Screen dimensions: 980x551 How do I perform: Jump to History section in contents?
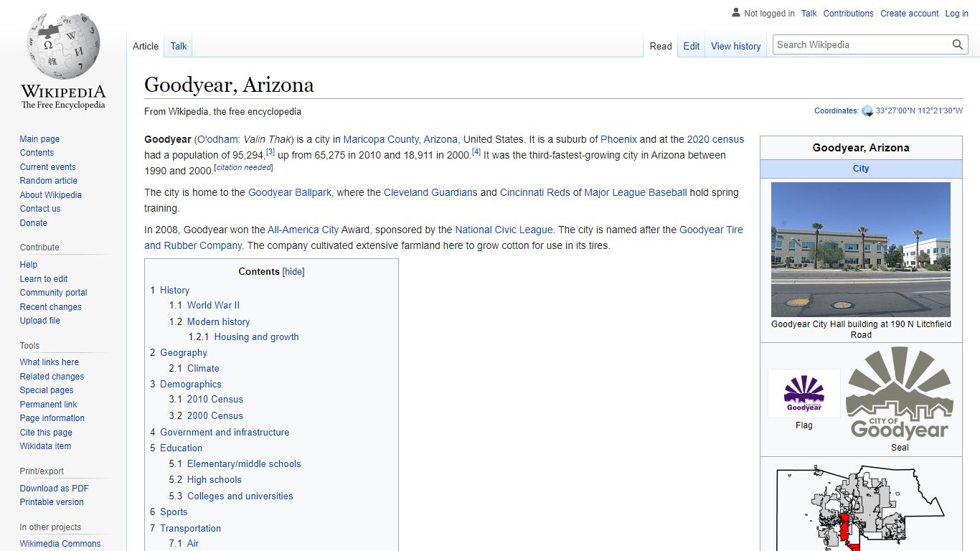[174, 291]
